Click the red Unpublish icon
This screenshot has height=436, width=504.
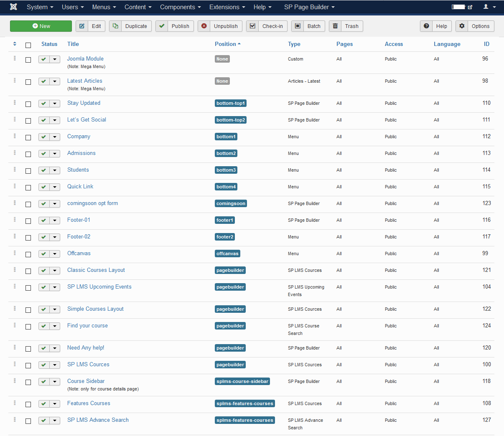[x=204, y=26]
